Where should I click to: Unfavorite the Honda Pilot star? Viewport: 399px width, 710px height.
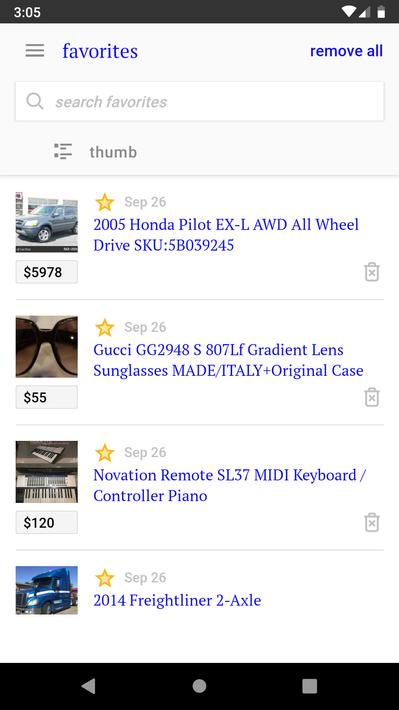pyautogui.click(x=105, y=202)
